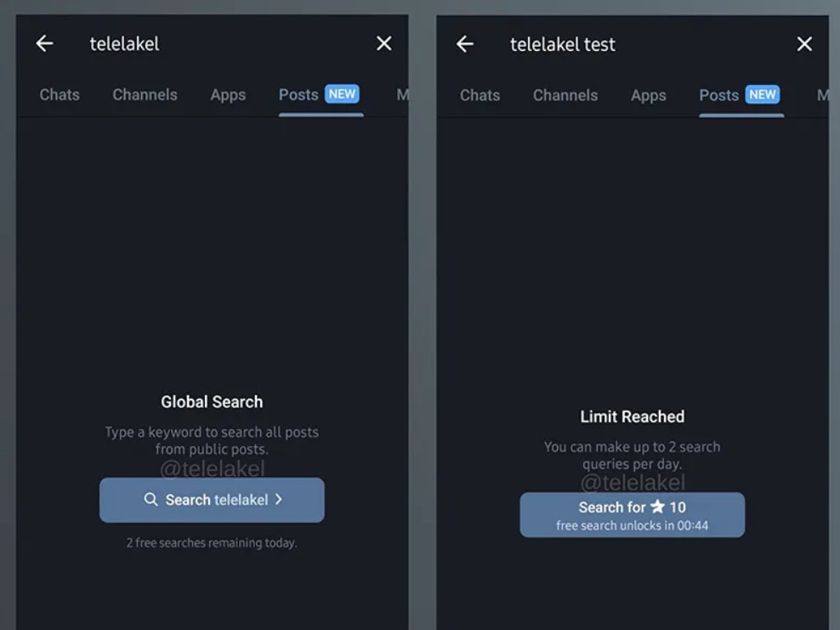Click back arrow in left telelakel search panel
This screenshot has height=630, width=840.
click(44, 43)
